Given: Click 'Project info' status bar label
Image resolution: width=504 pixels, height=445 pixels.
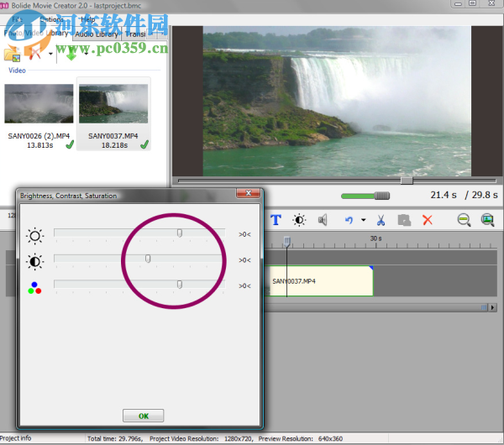Looking at the screenshot, I should click(x=15, y=438).
